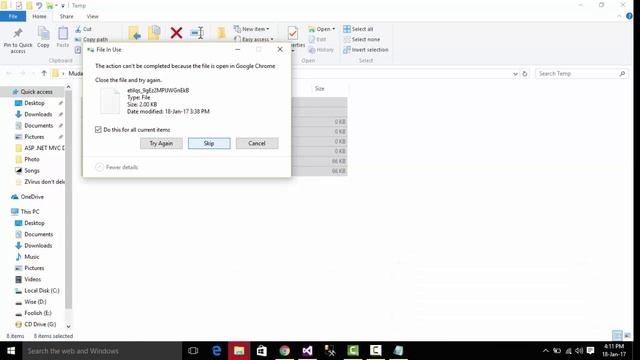Click Copy path in Clipboard group
This screenshot has width=640, height=360.
click(x=91, y=39)
